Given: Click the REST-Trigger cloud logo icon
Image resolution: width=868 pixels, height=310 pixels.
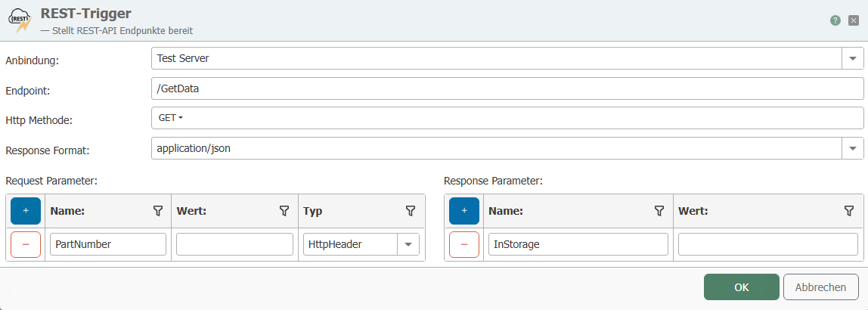Looking at the screenshot, I should point(19,20).
